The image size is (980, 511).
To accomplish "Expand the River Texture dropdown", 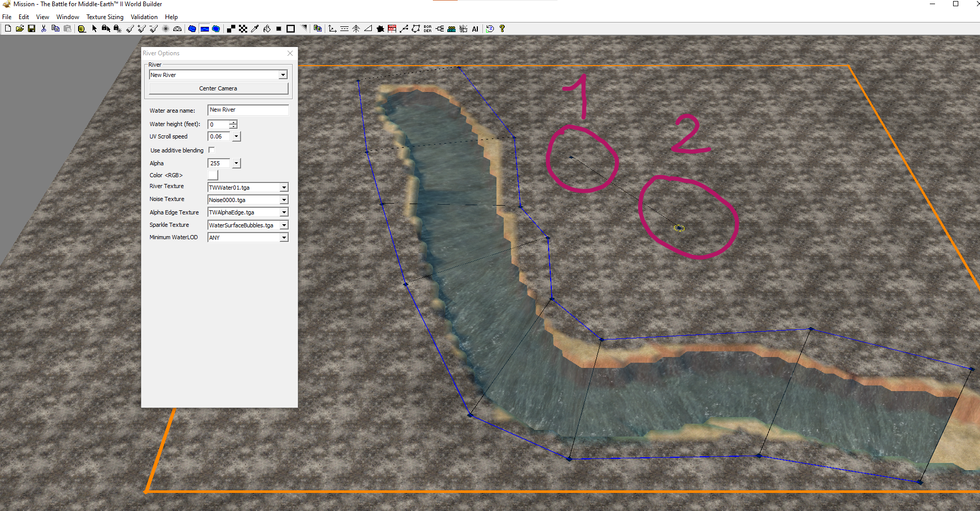I will 284,188.
